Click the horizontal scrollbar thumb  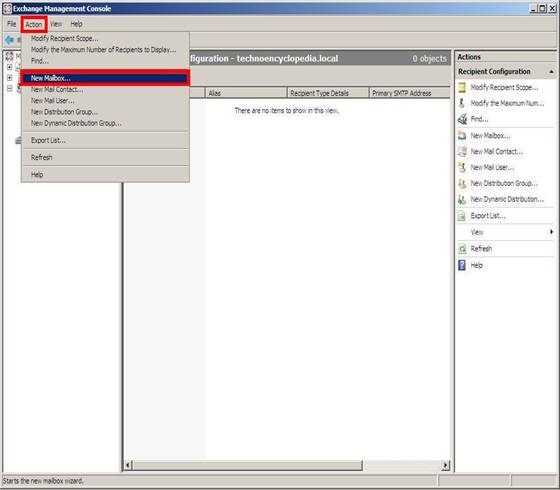coord(248,465)
